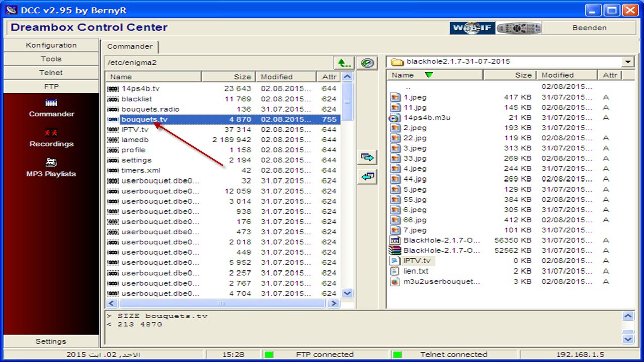Image resolution: width=644 pixels, height=362 pixels.
Task: Click the green Telnet connected status indicator
Action: point(398,354)
